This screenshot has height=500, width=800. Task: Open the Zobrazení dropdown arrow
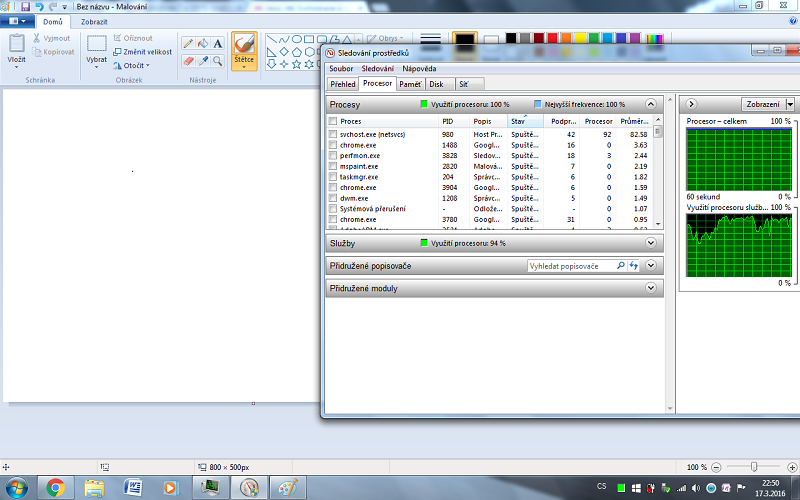(790, 104)
